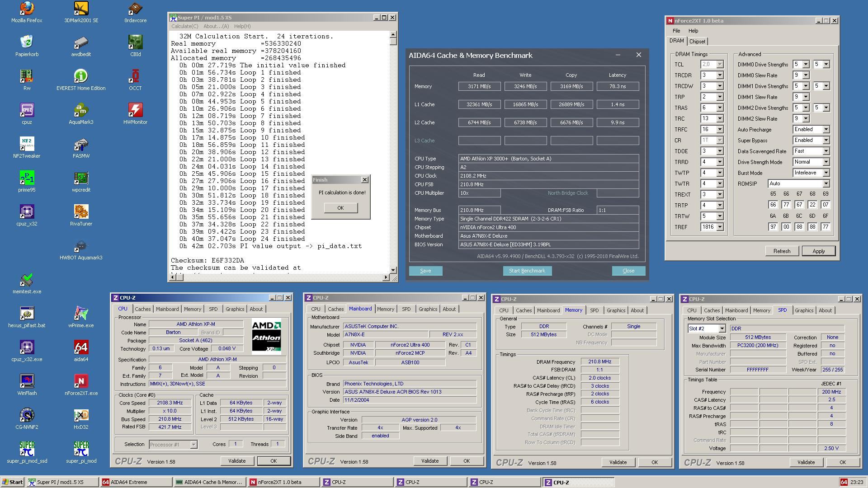Expand Auto Precharge dropdown
The image size is (868, 488).
pos(826,129)
